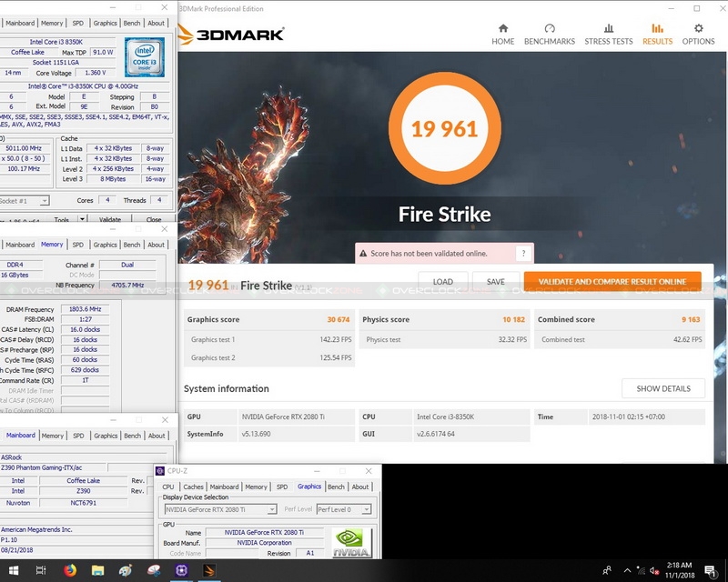
Task: Open the About tab in the CPU-Z window showing DRAM Frequency
Action: click(156, 245)
